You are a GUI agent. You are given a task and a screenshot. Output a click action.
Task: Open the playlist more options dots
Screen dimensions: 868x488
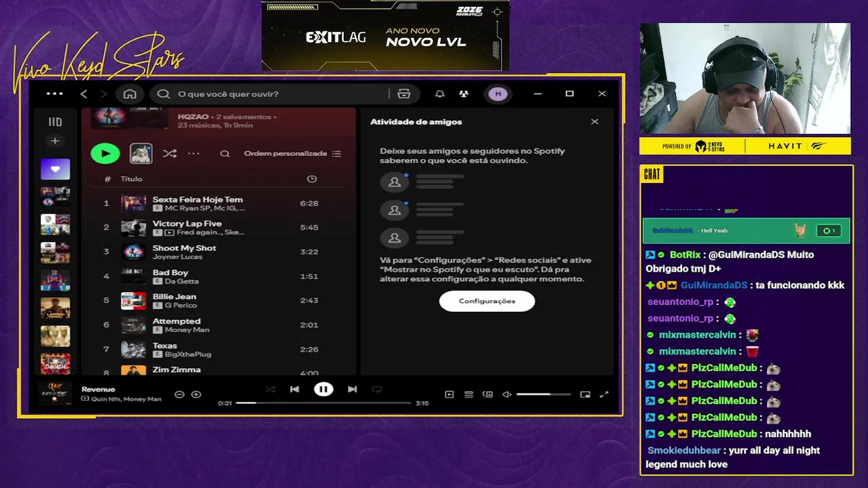click(x=193, y=154)
